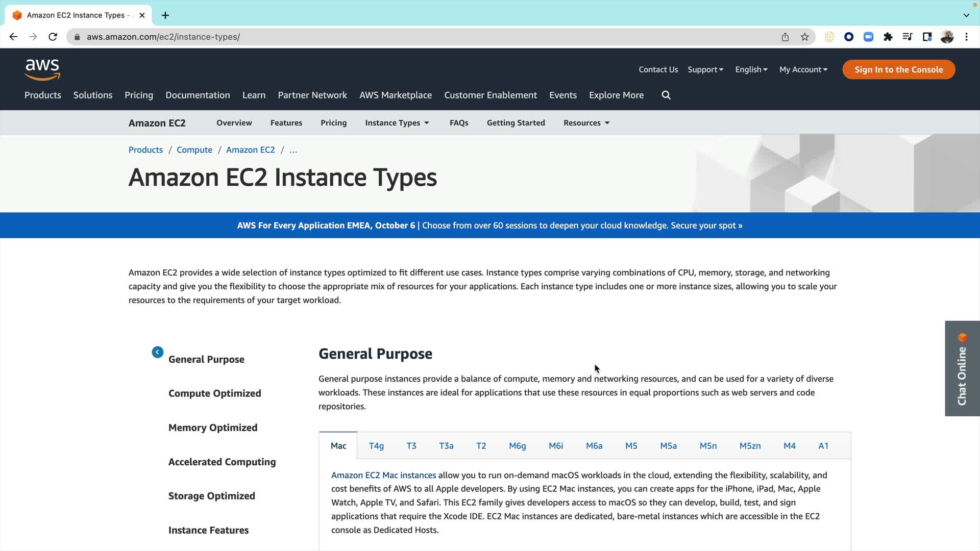Image resolution: width=980 pixels, height=551 pixels.
Task: Open the English language dropdown
Action: click(751, 69)
